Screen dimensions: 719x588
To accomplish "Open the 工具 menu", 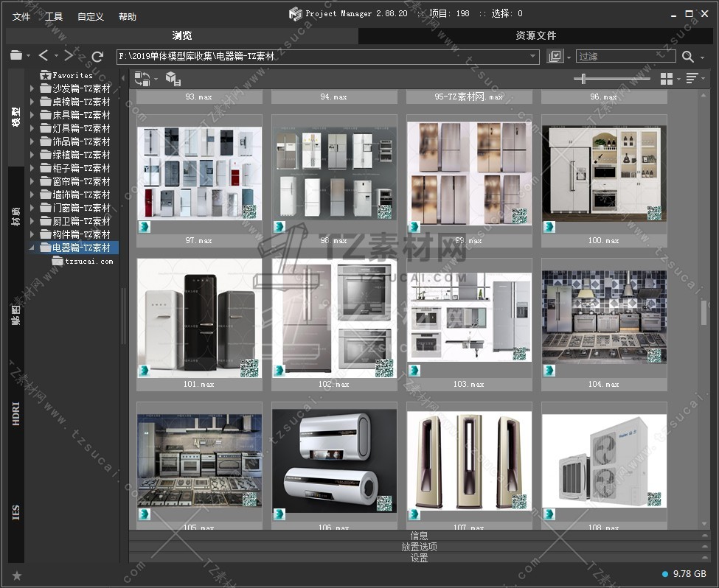I will tap(54, 16).
